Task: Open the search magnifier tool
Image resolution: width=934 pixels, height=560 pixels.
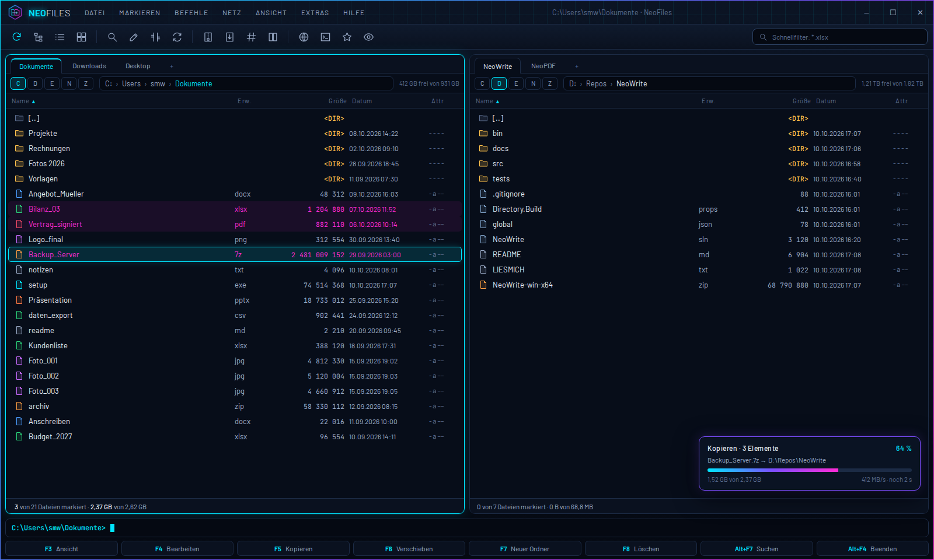Action: point(112,37)
